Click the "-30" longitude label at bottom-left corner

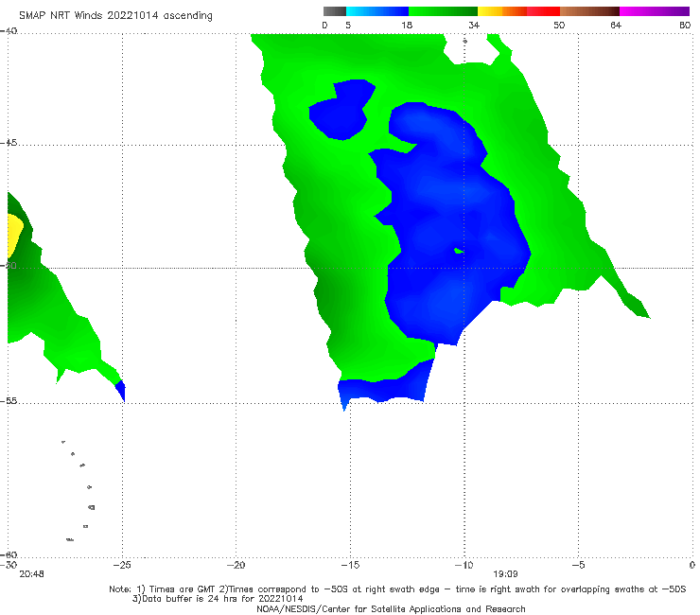click(x=9, y=565)
